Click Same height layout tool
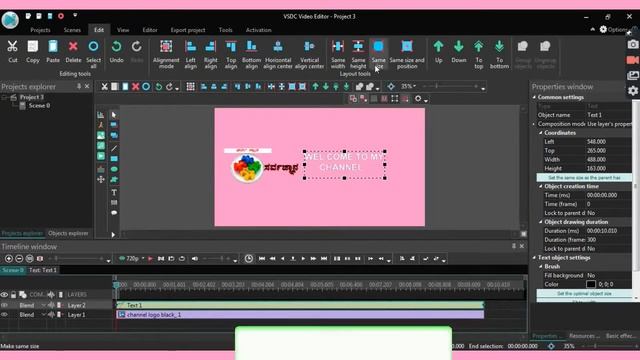 (x=358, y=54)
